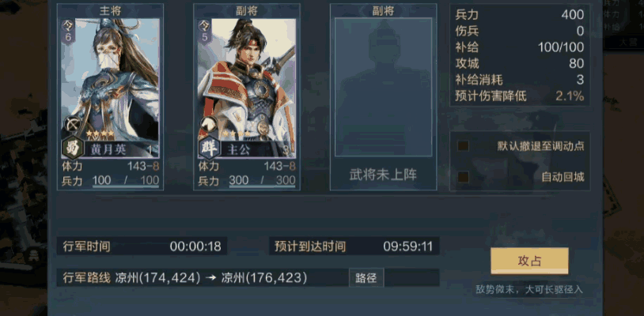Click the cavalry horse icon on 主公 card
Viewport: 644px width, 316px height.
click(x=207, y=123)
